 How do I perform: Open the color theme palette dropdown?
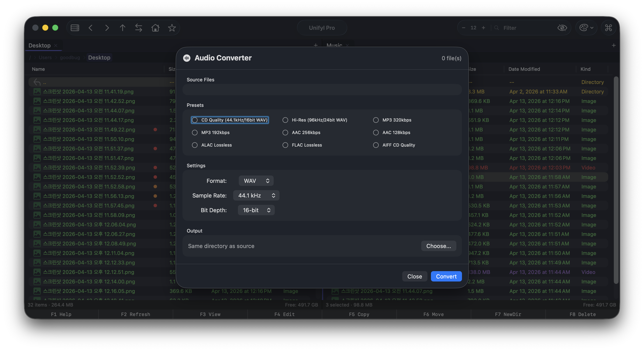(x=586, y=28)
